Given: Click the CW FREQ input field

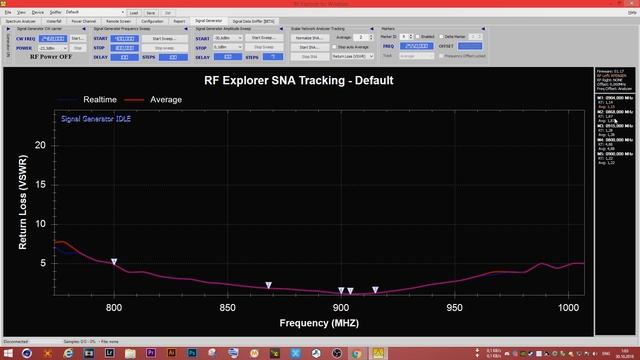Looking at the screenshot, I should pos(53,38).
